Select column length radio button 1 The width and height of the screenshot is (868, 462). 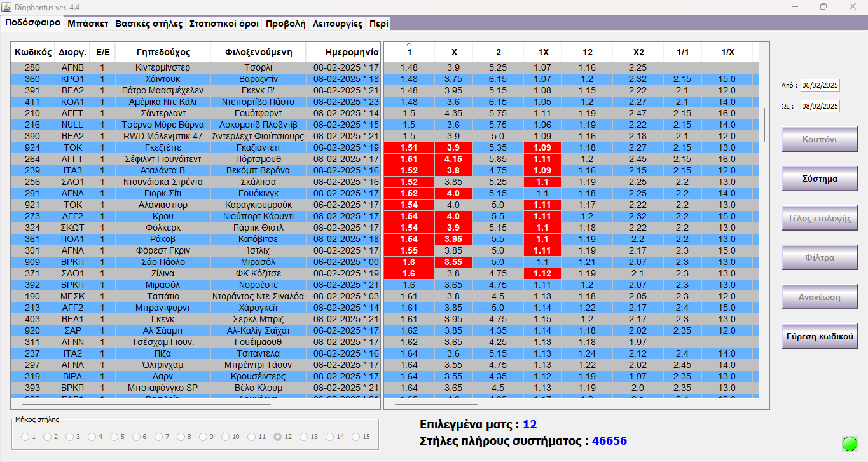25,437
